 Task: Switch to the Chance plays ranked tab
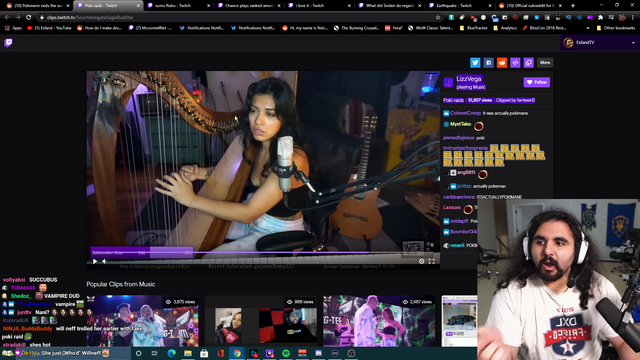[249, 5]
